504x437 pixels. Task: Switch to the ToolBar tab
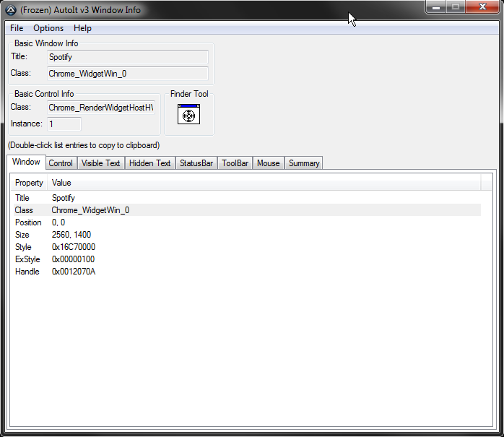(235, 163)
